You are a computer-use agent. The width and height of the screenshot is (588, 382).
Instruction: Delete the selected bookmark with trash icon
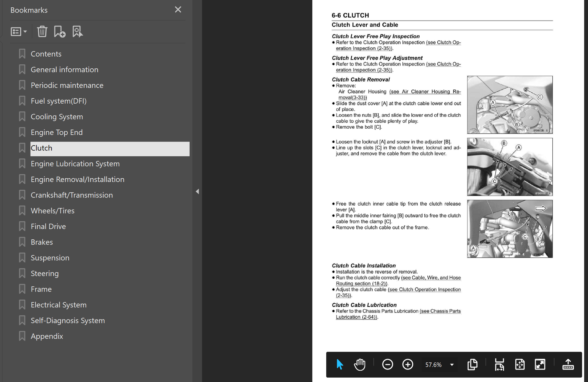[x=42, y=32]
